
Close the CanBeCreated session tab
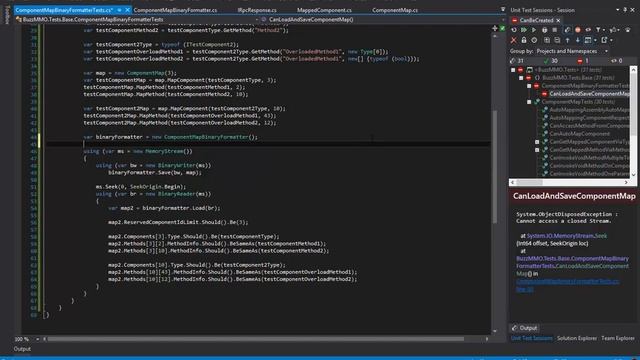coord(558,20)
